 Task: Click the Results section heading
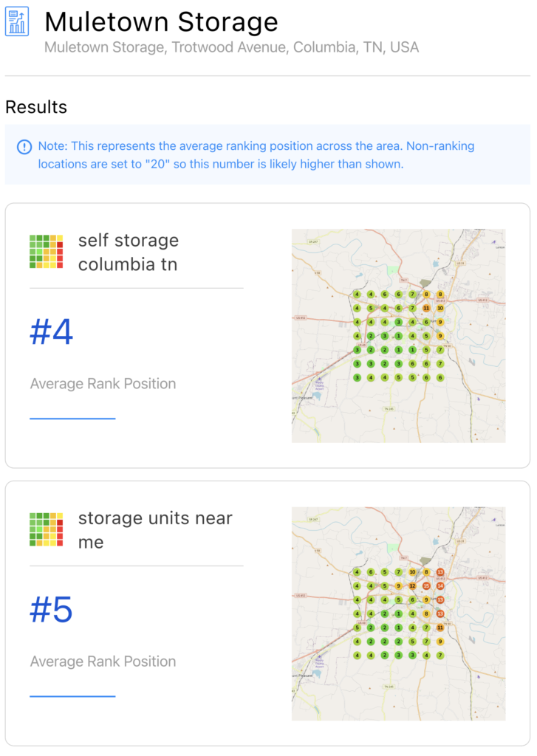click(x=36, y=107)
